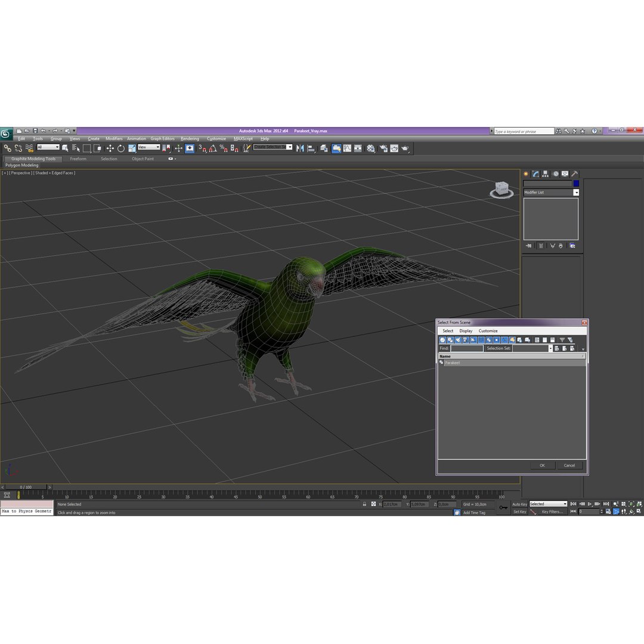Click the Mirror tool icon
The width and height of the screenshot is (644, 644).
(x=300, y=148)
